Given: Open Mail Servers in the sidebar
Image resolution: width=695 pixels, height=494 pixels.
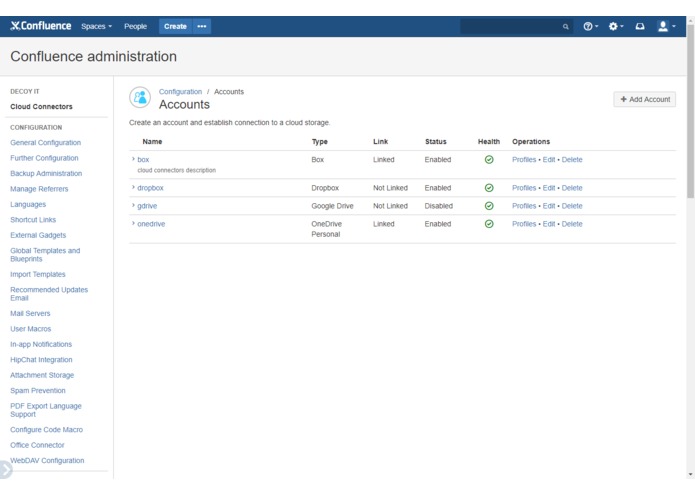Looking at the screenshot, I should coord(30,314).
